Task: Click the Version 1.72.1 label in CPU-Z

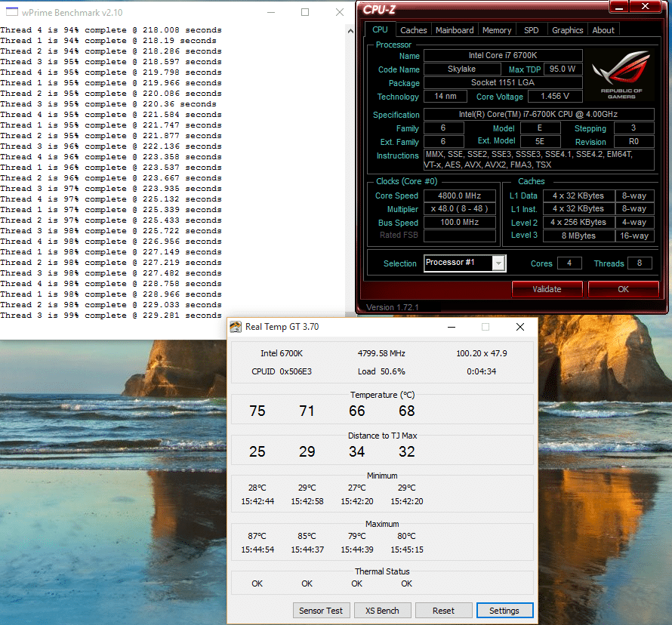Action: [x=392, y=307]
